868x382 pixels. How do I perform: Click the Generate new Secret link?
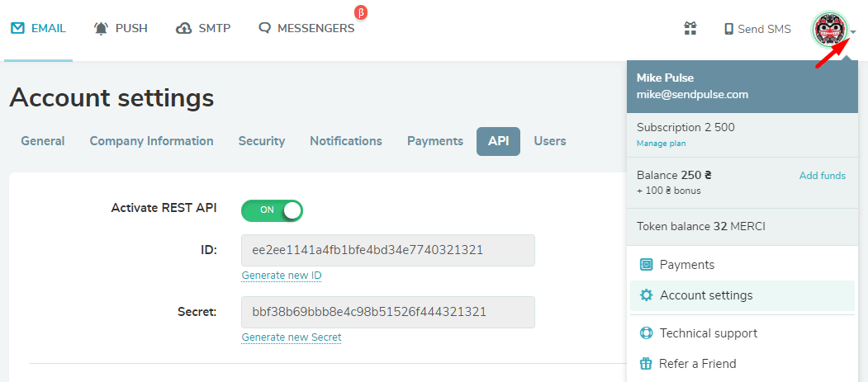coord(292,337)
